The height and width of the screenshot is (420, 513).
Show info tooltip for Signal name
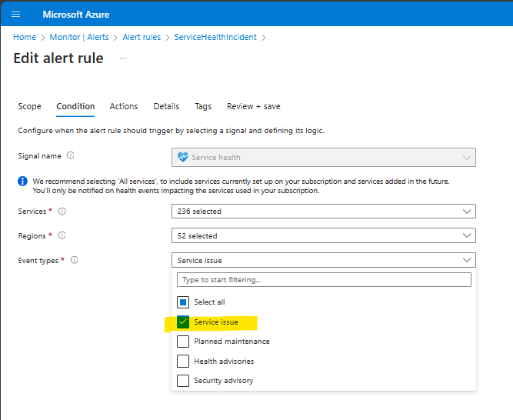click(x=70, y=155)
